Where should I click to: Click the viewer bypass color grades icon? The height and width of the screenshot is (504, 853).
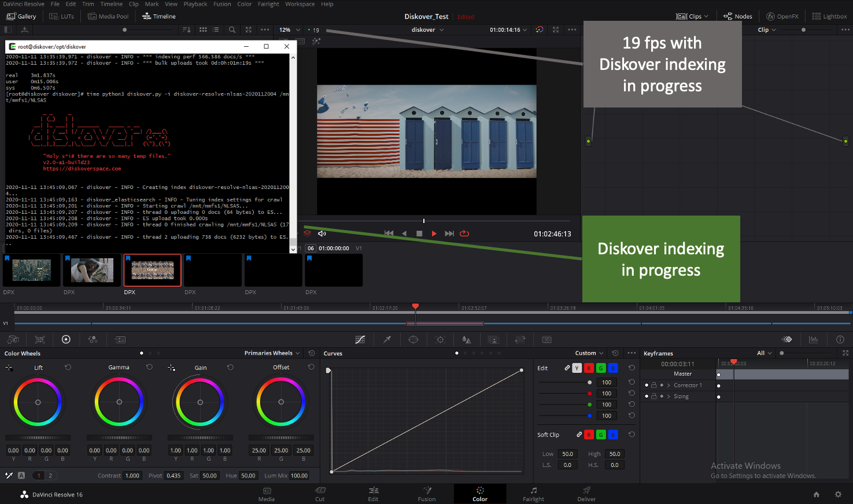(539, 29)
